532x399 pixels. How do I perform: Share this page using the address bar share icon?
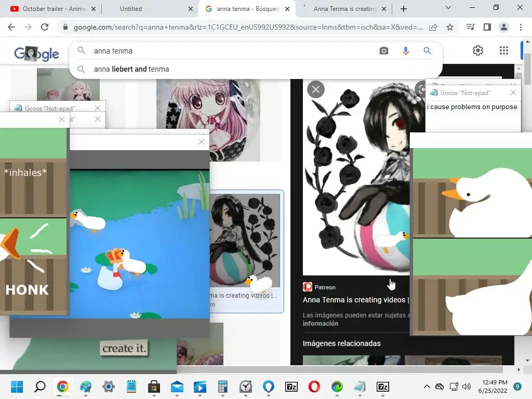click(x=433, y=27)
